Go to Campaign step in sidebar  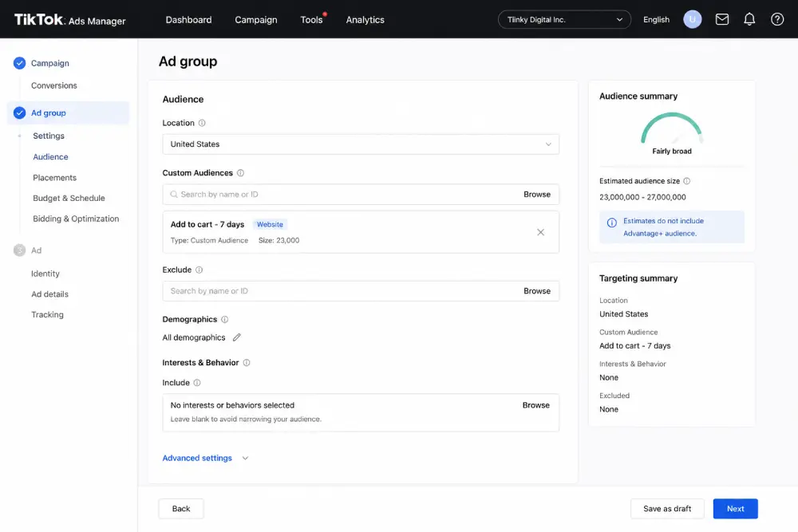point(49,63)
